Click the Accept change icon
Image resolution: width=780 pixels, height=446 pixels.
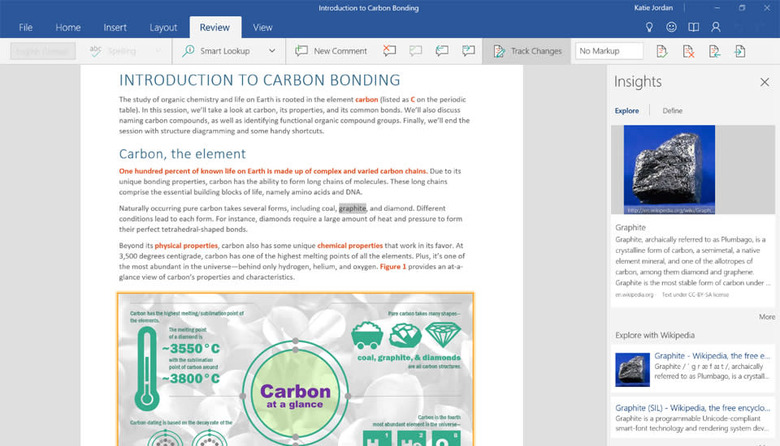click(x=662, y=51)
